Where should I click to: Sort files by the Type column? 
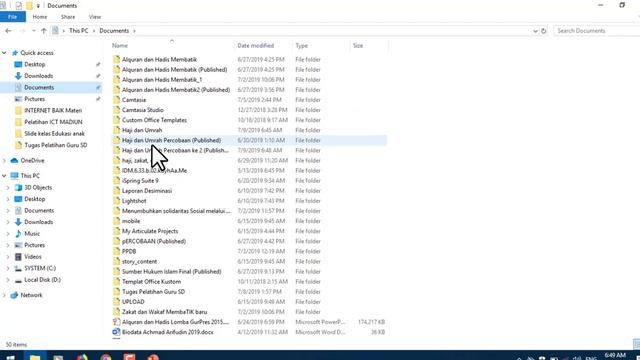tap(301, 46)
